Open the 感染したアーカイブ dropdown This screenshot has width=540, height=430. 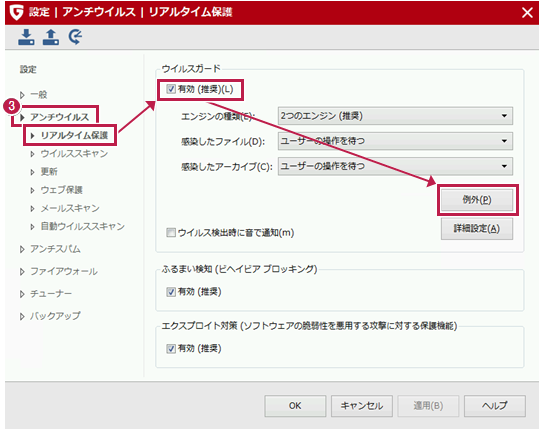395,166
